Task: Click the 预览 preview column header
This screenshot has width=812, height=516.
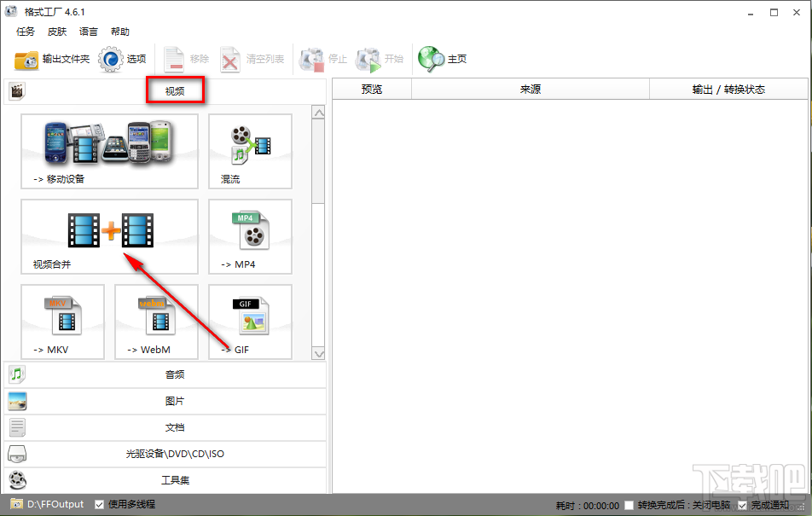Action: coord(372,89)
